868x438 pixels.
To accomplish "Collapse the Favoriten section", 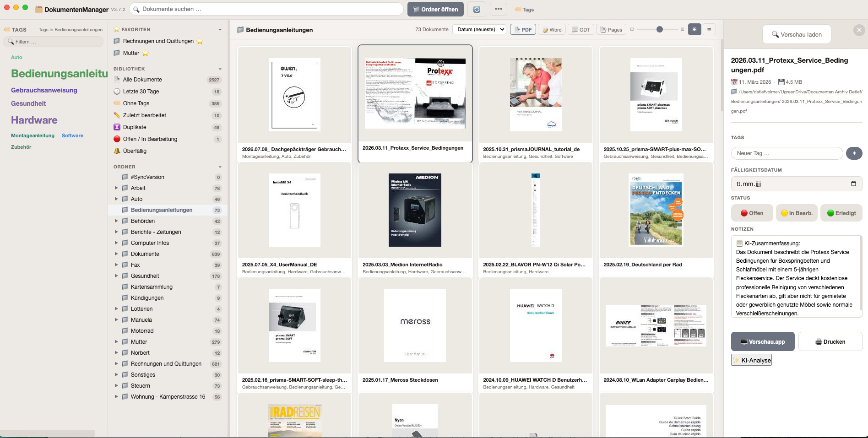I will 220,30.
